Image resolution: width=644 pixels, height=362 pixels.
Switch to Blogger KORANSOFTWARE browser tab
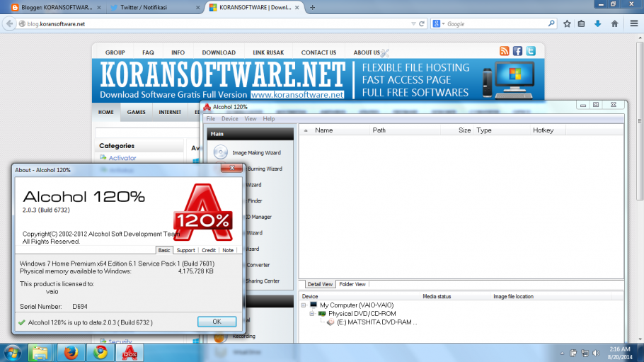57,7
